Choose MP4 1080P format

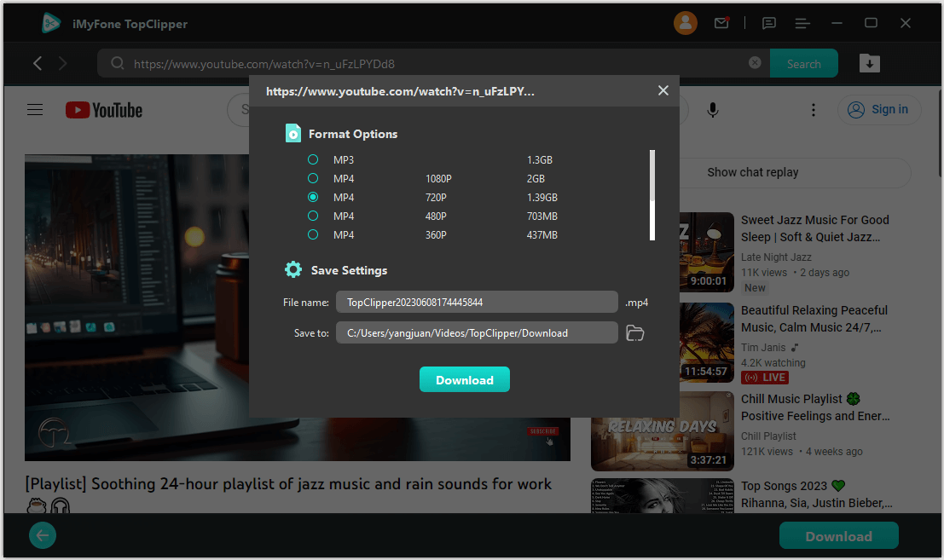pyautogui.click(x=313, y=179)
